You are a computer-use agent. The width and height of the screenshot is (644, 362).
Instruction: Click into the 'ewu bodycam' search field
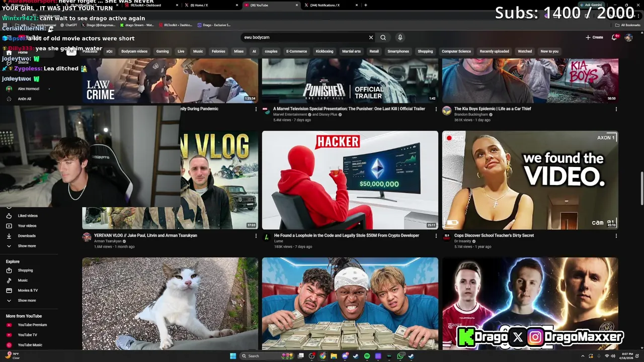[304, 37]
